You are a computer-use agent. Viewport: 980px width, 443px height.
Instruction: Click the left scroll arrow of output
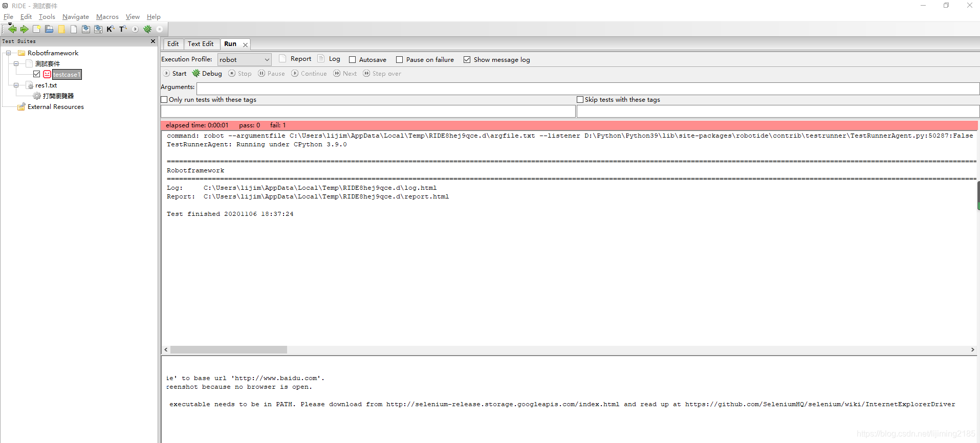pyautogui.click(x=166, y=350)
